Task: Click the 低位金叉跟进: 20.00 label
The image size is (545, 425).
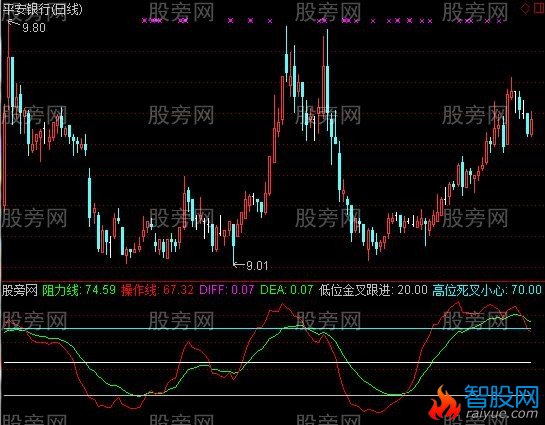Action: [373, 290]
